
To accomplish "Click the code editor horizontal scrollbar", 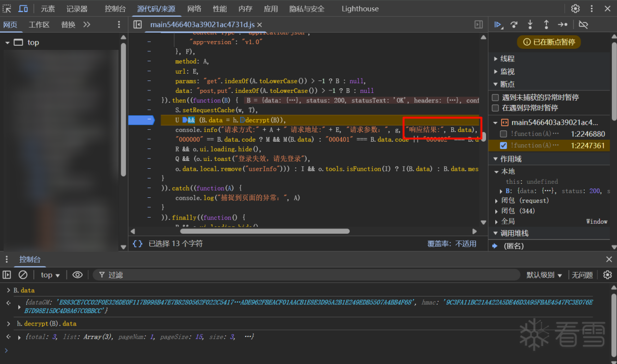I will pos(265,231).
